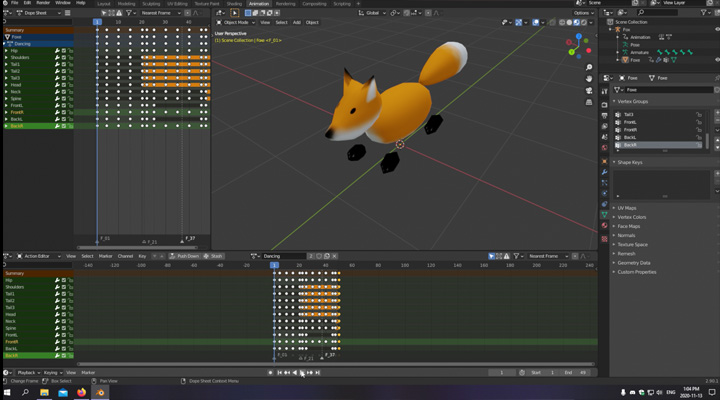
Task: Toggle the camera view icon in the viewport
Action: [589, 90]
